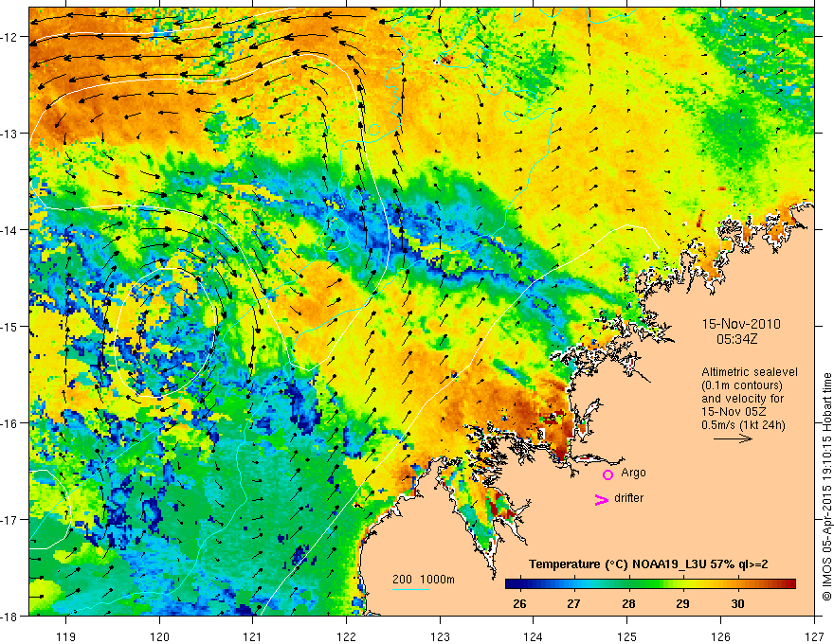Click the 'and velocity for' legend line

coord(742,399)
